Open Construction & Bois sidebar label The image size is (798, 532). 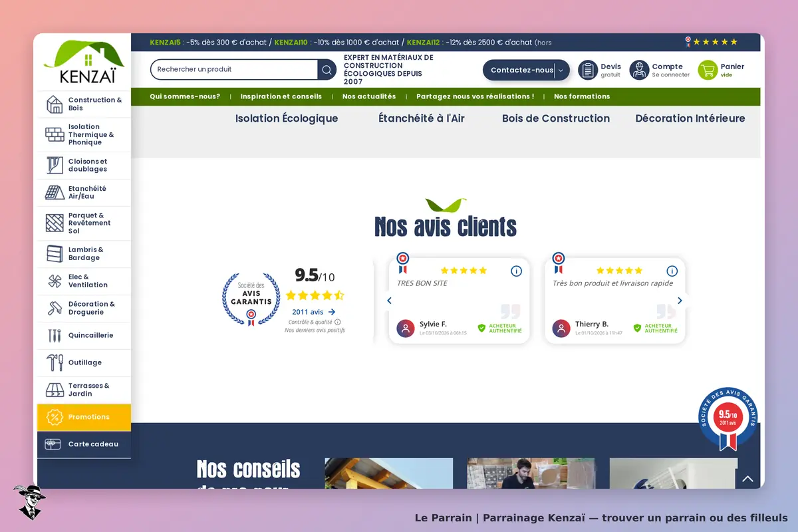pos(95,104)
